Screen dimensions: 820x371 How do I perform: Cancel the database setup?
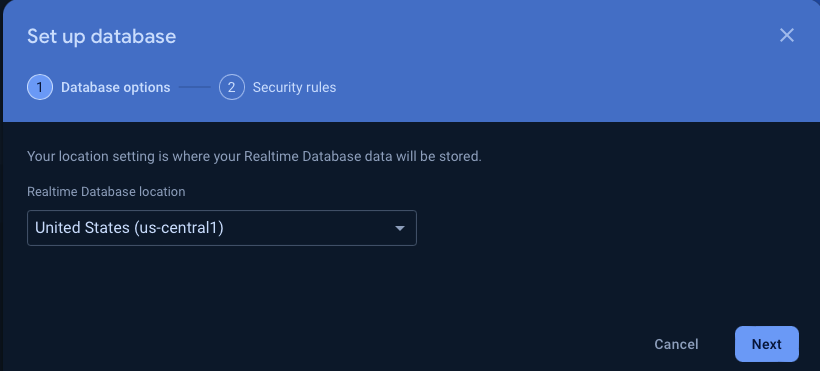pyautogui.click(x=676, y=344)
